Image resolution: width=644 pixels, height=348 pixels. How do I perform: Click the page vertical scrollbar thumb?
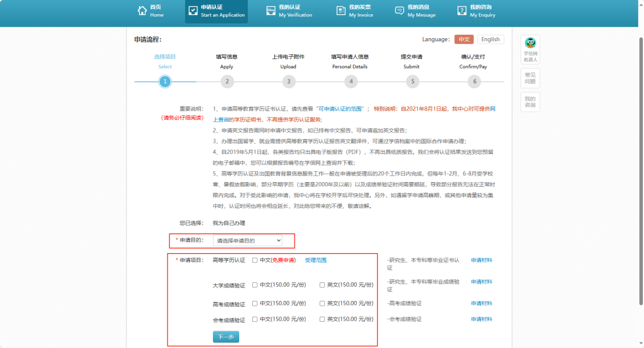640,171
